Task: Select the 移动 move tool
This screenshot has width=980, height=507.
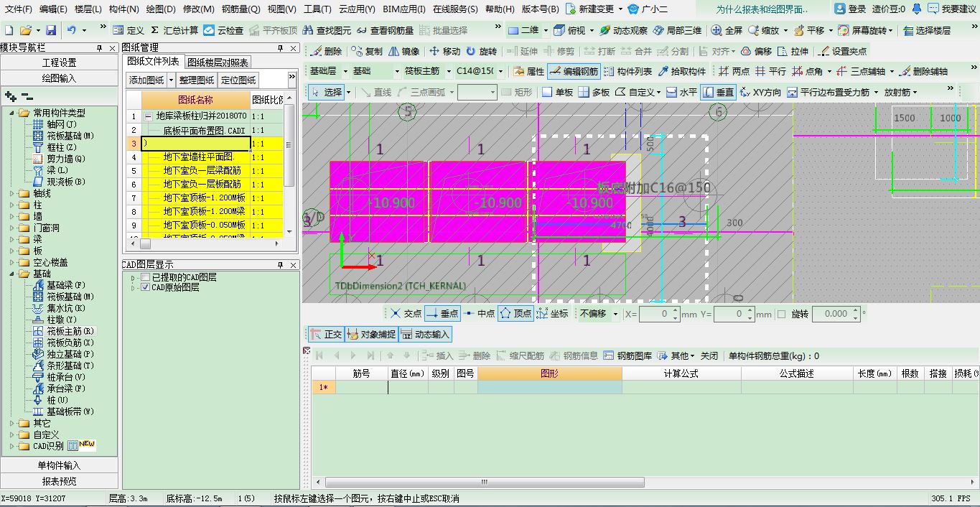Action: 444,52
